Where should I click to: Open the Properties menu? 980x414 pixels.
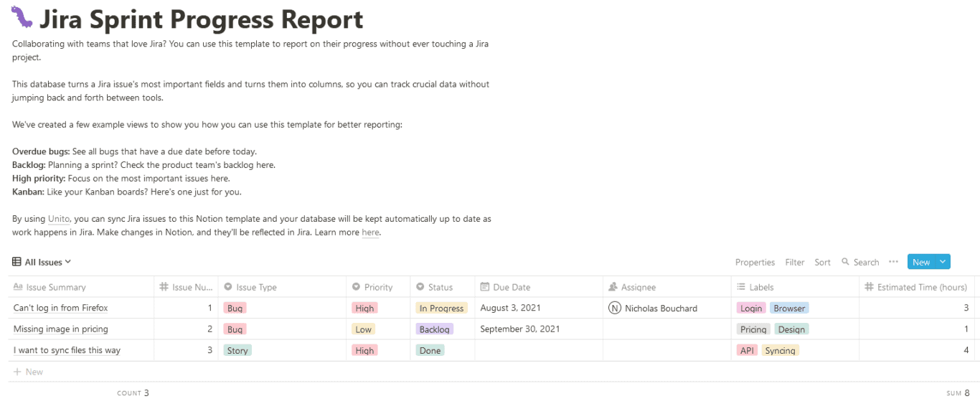755,262
